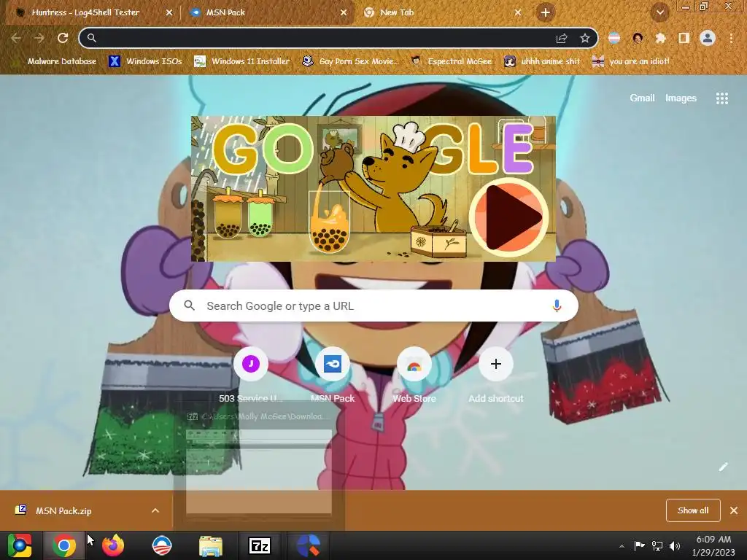This screenshot has width=747, height=560.
Task: Reload the current page
Action: click(x=63, y=38)
